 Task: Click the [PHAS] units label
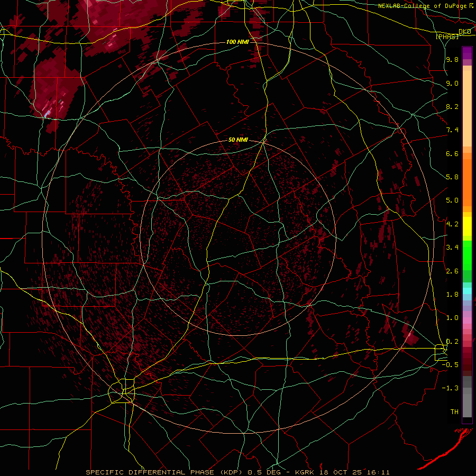point(447,36)
